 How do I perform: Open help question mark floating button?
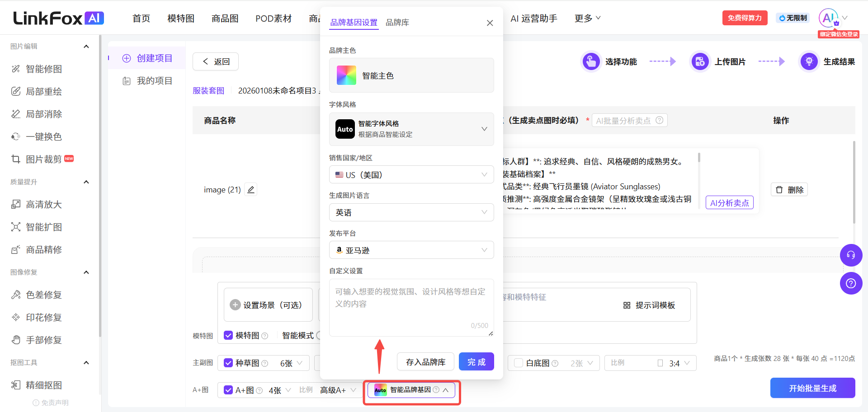pyautogui.click(x=851, y=283)
